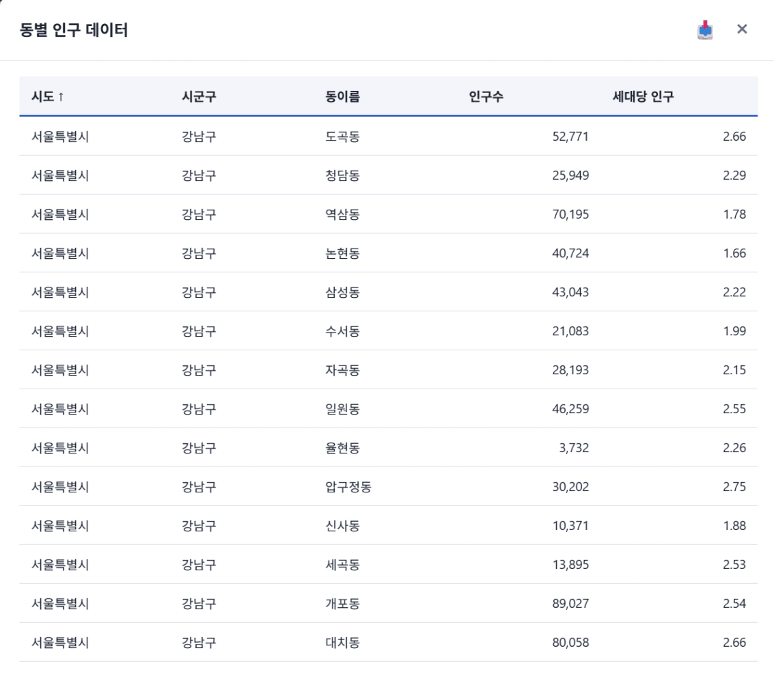Viewport: 774px width, 700px height.
Task: Sort by the 동이름 column header
Action: pyautogui.click(x=343, y=97)
